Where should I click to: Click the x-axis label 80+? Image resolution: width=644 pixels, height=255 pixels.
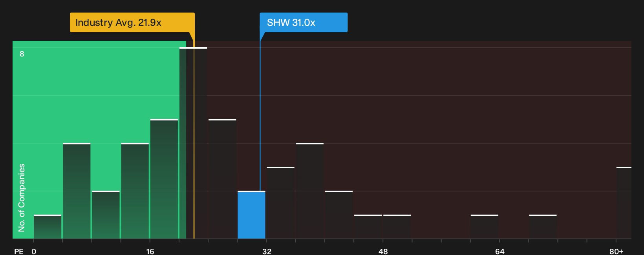click(x=616, y=251)
